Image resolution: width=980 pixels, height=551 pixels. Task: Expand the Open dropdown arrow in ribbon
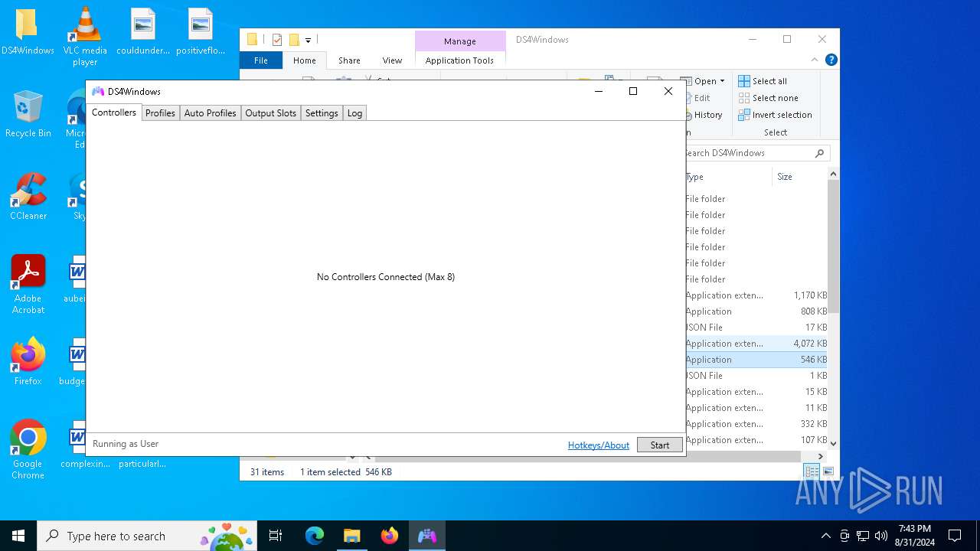point(722,81)
